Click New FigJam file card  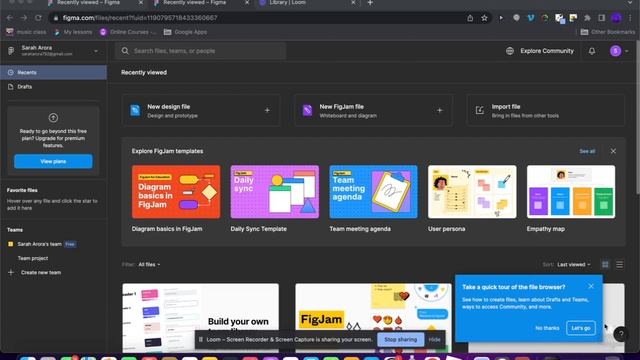click(x=373, y=110)
